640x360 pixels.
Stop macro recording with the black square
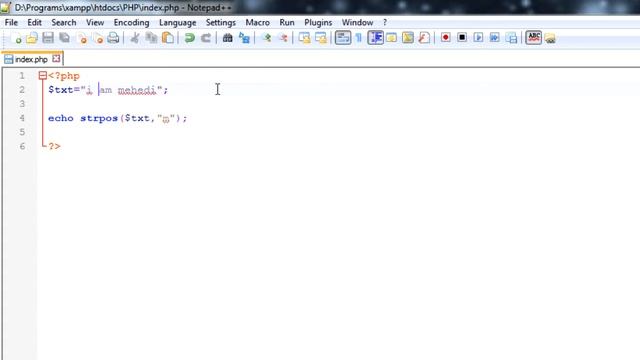point(462,38)
